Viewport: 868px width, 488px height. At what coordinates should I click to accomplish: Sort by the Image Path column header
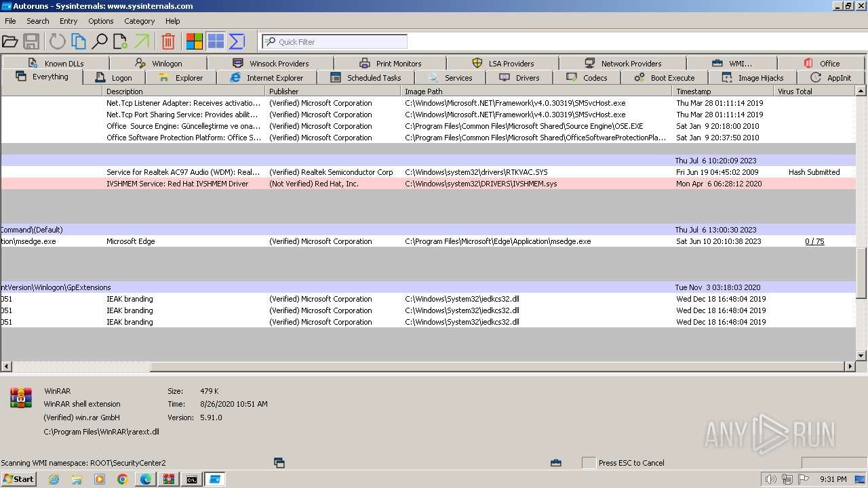(x=537, y=91)
